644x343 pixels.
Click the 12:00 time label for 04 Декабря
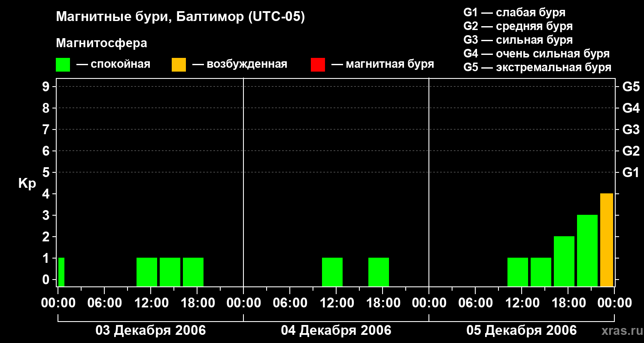coord(336,303)
